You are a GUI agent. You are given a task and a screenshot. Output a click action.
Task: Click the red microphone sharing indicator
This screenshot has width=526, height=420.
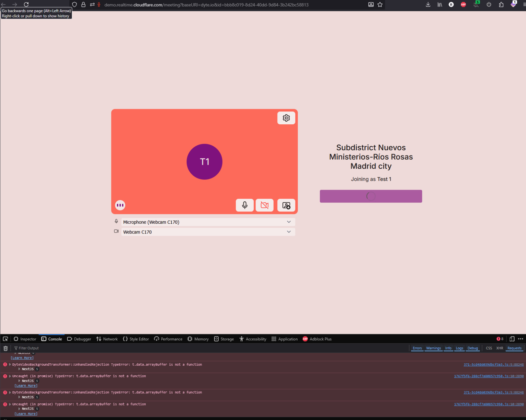pos(99,5)
